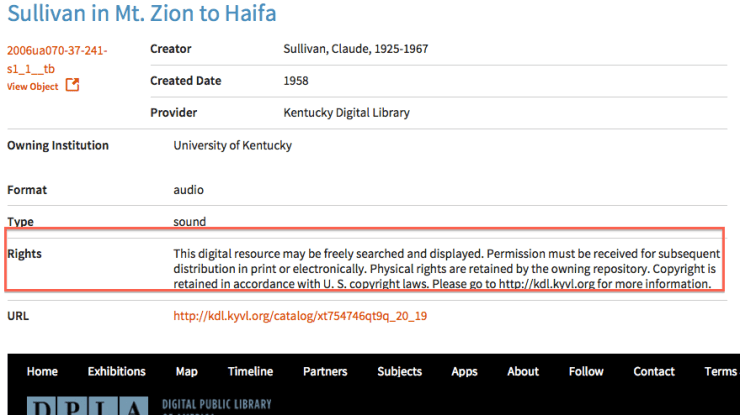Viewport: 740px width, 415px height.
Task: Open the kdl.kyvl.org catalog URL link
Action: tap(300, 316)
